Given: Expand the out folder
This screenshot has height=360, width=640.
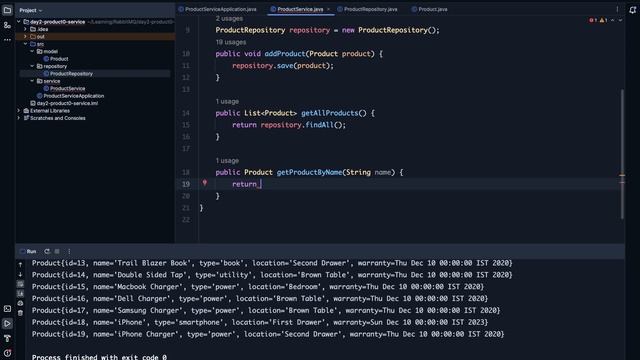Looking at the screenshot, I should [x=25, y=36].
